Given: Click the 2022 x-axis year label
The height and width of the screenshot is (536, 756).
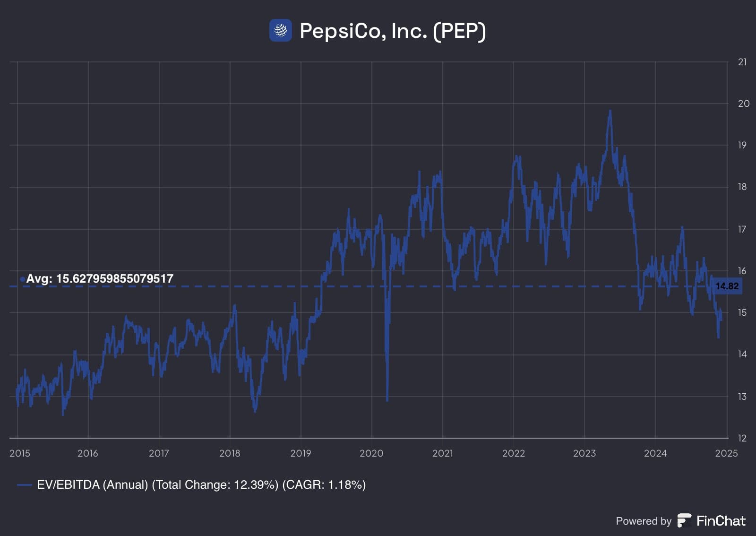Looking at the screenshot, I should [x=514, y=453].
